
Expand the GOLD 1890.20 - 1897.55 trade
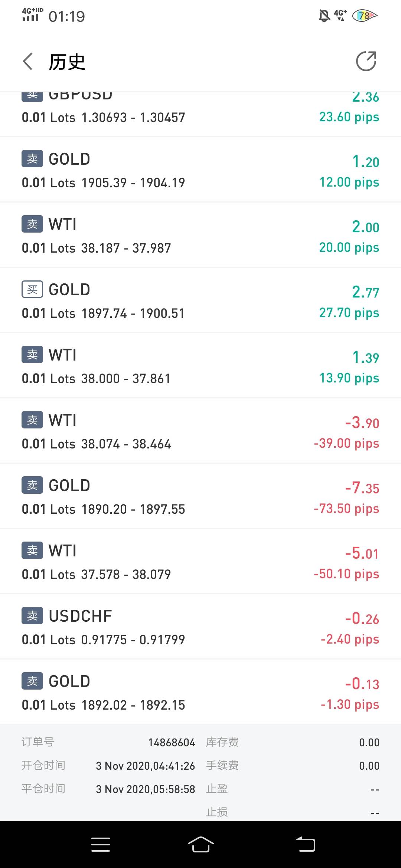pos(200,496)
